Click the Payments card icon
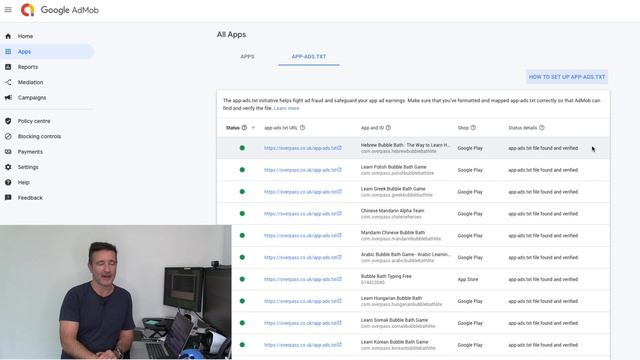The image size is (640, 360). 8,151
